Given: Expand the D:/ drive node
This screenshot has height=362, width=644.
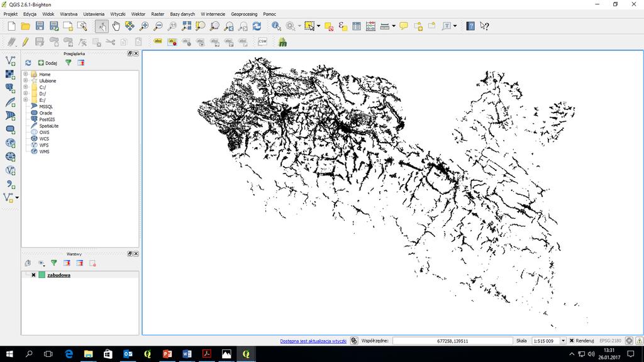Looking at the screenshot, I should point(25,94).
